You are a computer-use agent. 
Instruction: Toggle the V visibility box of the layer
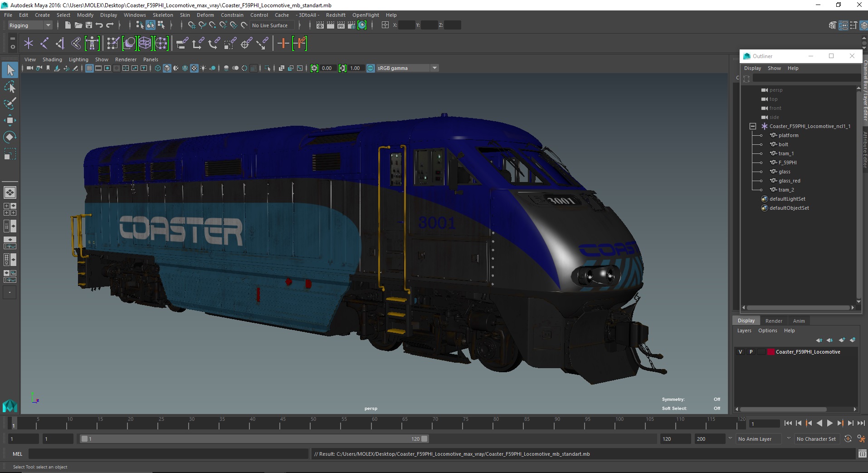[x=740, y=352]
